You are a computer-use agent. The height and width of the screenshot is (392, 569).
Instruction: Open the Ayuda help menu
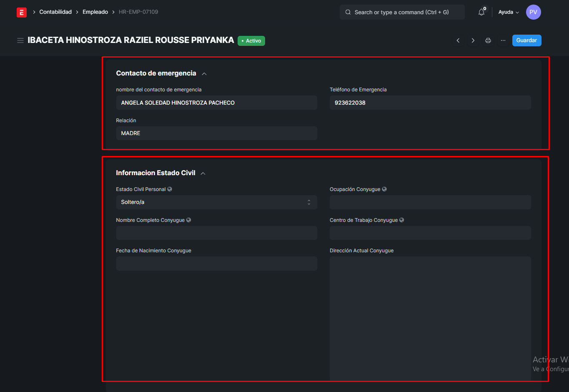(x=509, y=12)
